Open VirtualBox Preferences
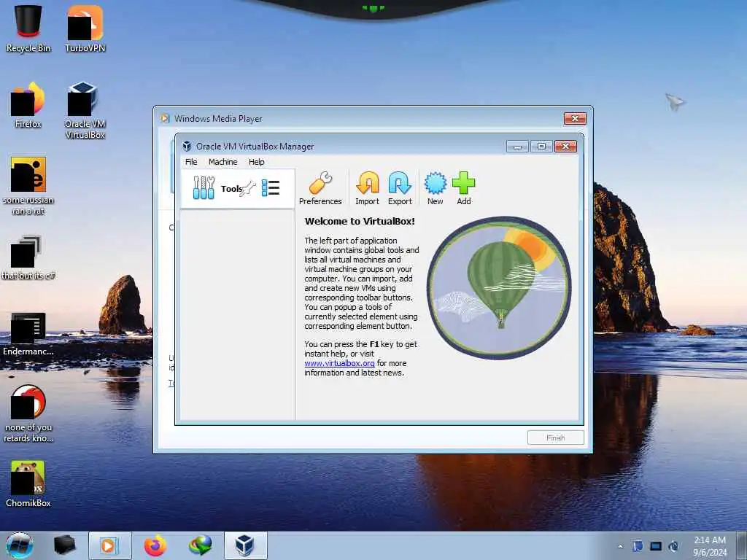The image size is (747, 560). point(320,189)
